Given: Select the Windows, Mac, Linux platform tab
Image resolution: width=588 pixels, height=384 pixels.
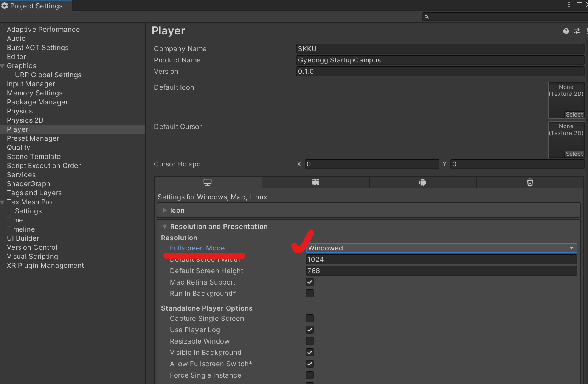Looking at the screenshot, I should pos(208,182).
